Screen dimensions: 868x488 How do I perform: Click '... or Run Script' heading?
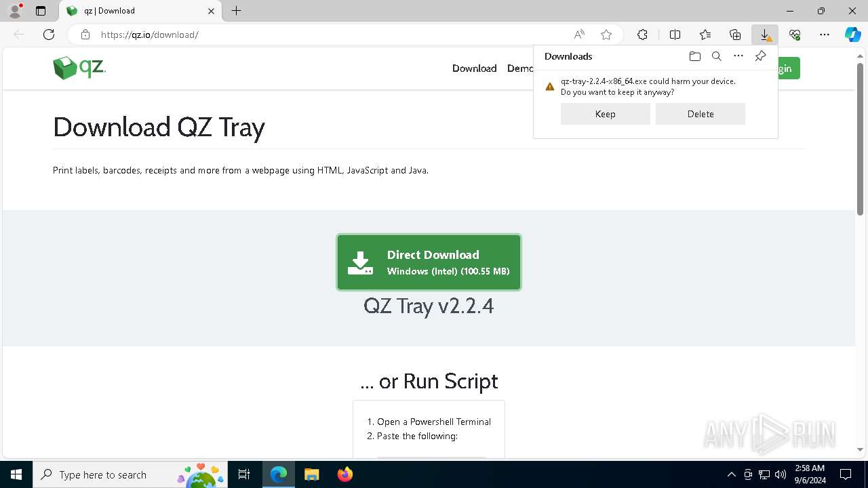pyautogui.click(x=429, y=381)
